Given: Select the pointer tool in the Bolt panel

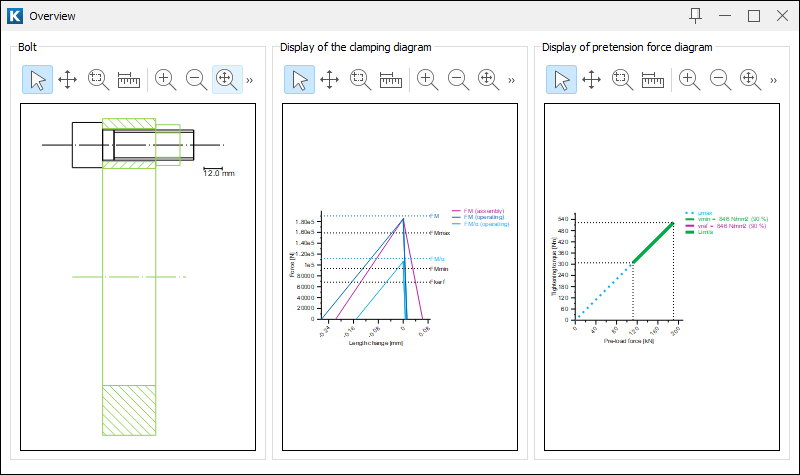Looking at the screenshot, I should click(37, 80).
